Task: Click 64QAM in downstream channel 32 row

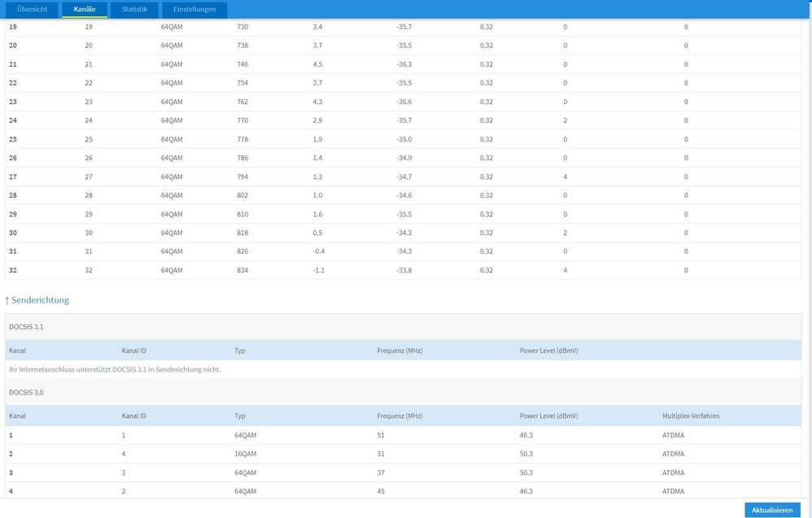Action: tap(172, 270)
